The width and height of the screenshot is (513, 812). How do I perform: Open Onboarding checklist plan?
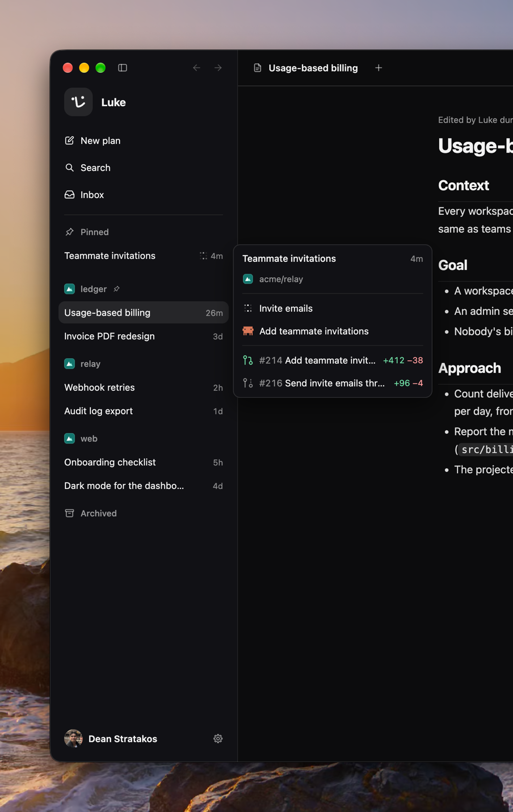(x=143, y=462)
